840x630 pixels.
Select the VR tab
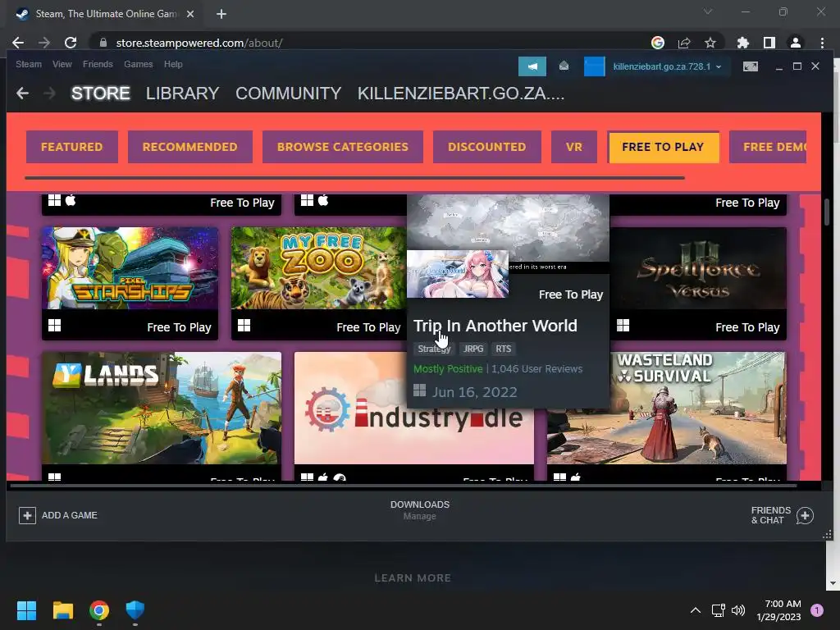tap(573, 147)
